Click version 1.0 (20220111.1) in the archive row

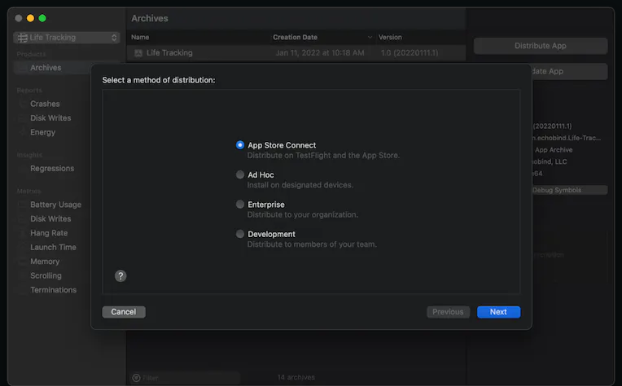pos(409,53)
